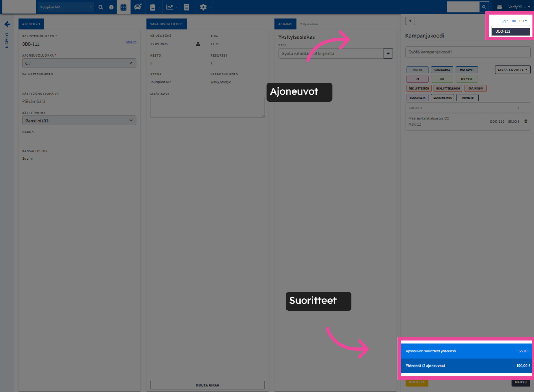The width and height of the screenshot is (534, 392).
Task: Focus the Syötä kampanjakoodi input field
Action: [x=468, y=52]
